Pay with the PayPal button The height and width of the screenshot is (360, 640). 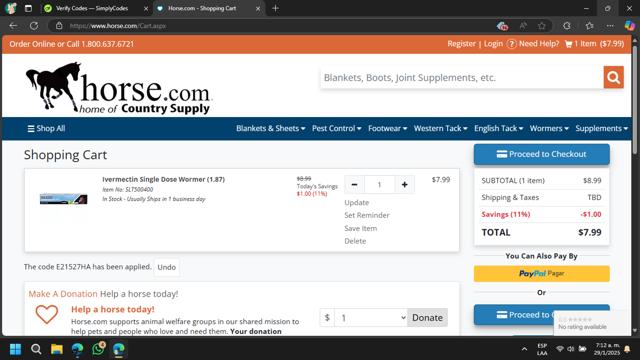[x=542, y=273]
